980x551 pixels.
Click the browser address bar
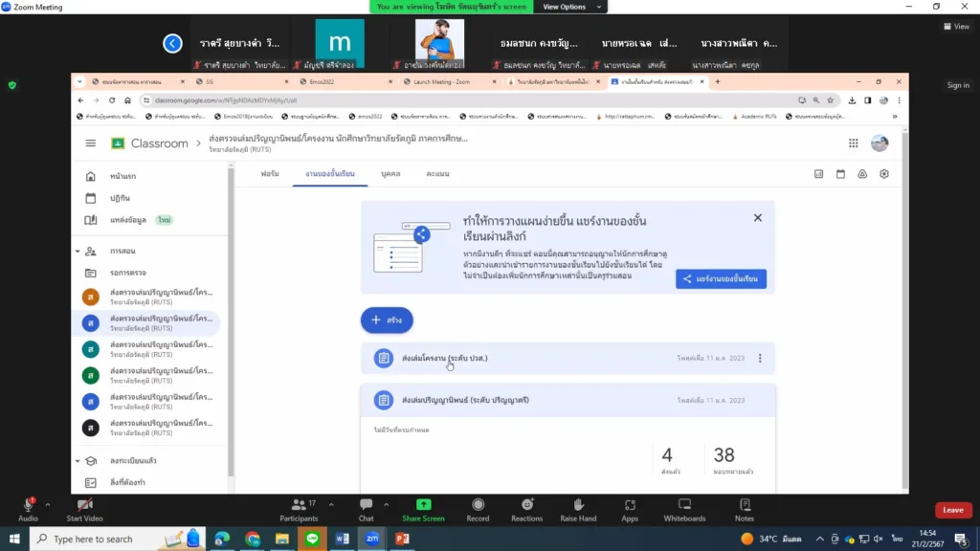pos(469,99)
